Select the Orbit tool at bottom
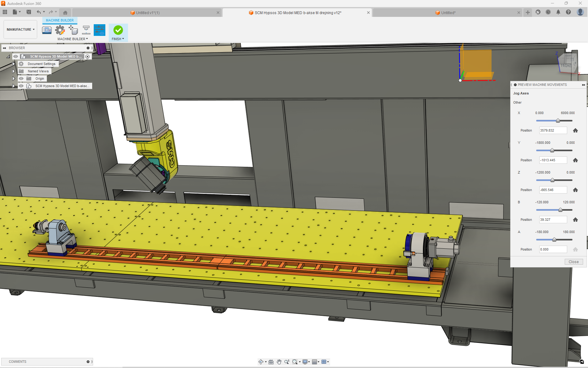 261,362
